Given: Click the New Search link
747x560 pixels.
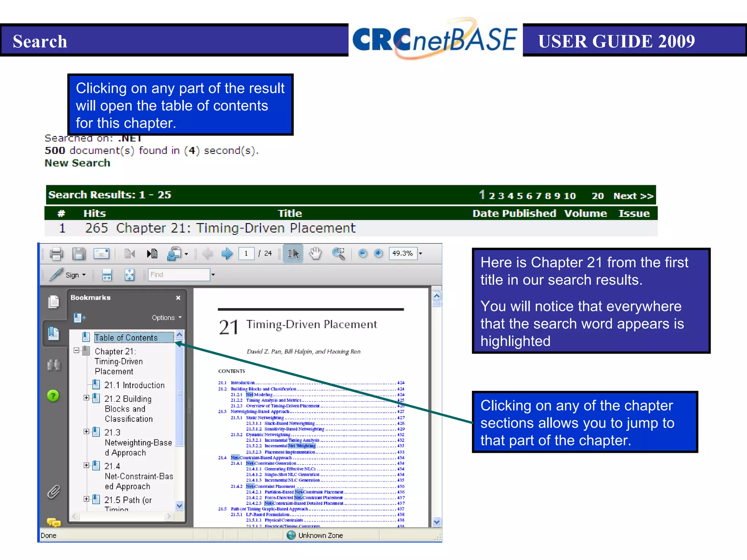Looking at the screenshot, I should pyautogui.click(x=77, y=163).
